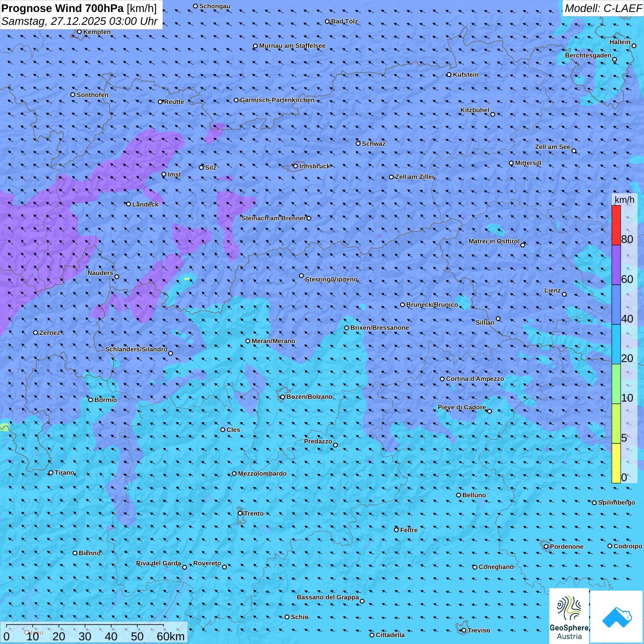Click the Predazzo location dot
Viewport: 644px width, 644px height.
tap(335, 445)
